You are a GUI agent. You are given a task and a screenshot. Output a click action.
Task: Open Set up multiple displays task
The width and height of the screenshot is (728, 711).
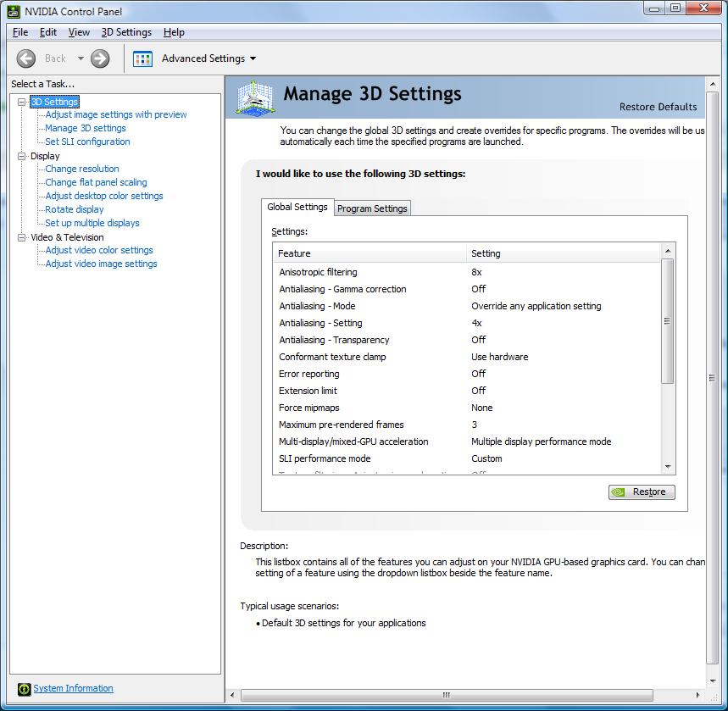pyautogui.click(x=92, y=223)
